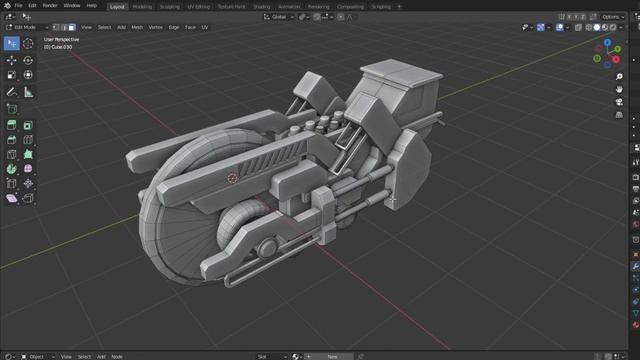Select the Annotate tool
The height and width of the screenshot is (360, 640).
(x=12, y=92)
